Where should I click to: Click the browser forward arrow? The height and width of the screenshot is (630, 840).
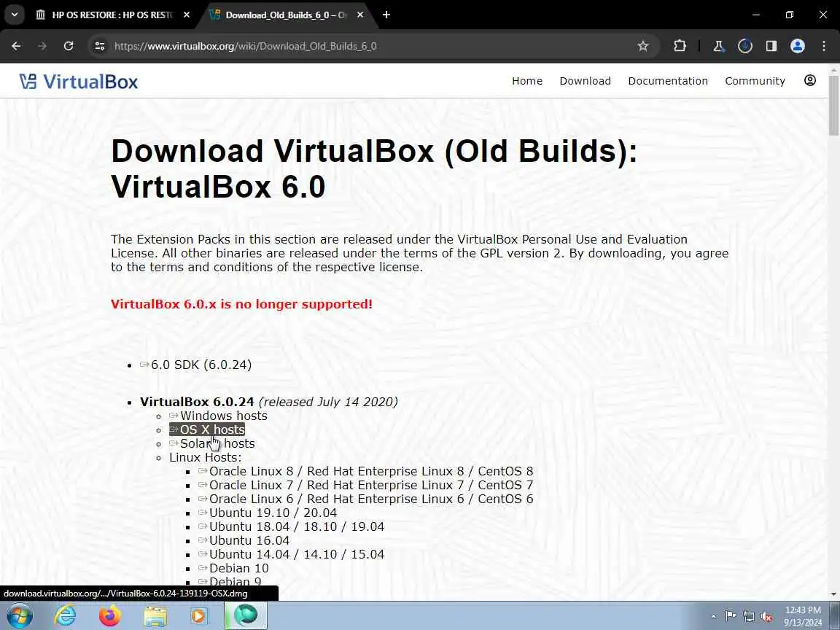coord(42,46)
